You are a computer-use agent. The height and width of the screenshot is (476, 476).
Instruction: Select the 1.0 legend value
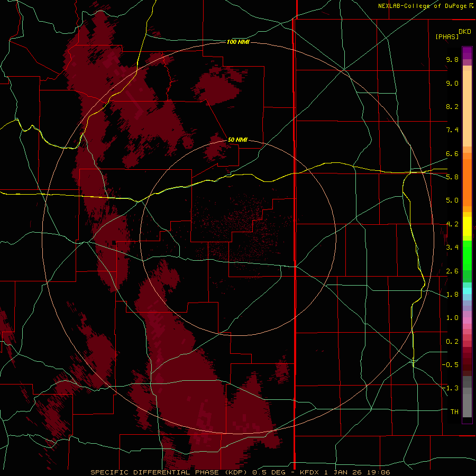pyautogui.click(x=452, y=318)
